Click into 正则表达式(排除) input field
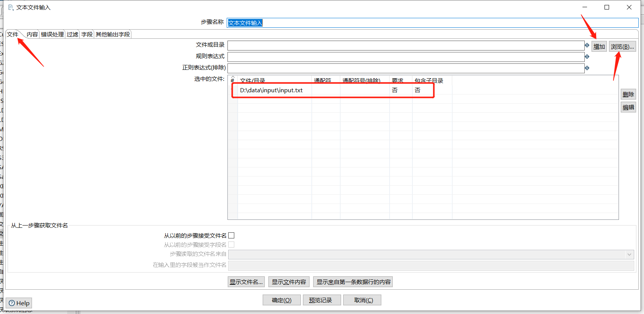 406,68
